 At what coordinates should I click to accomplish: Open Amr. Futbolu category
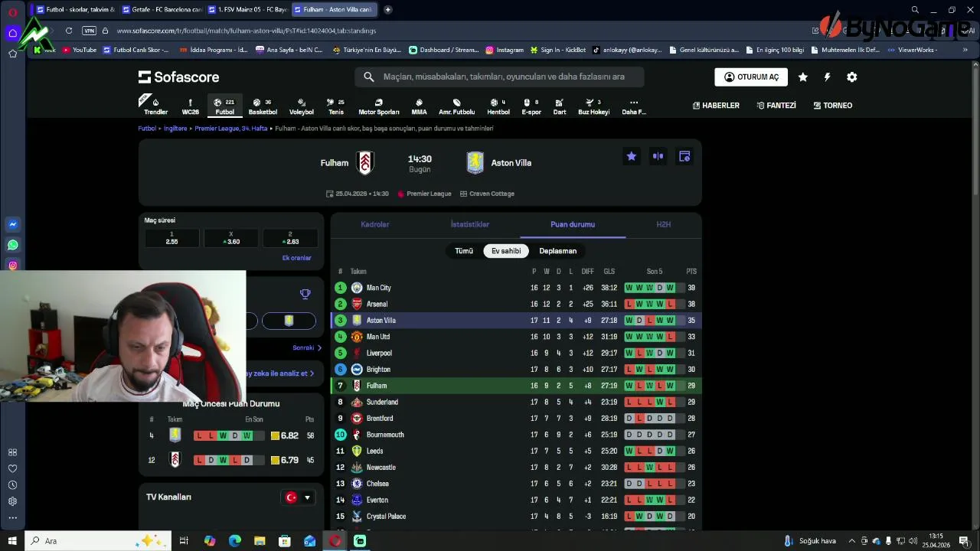(x=457, y=106)
